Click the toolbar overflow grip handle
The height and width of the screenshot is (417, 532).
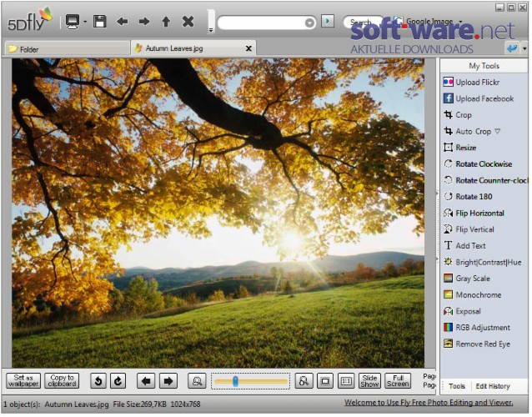(211, 22)
